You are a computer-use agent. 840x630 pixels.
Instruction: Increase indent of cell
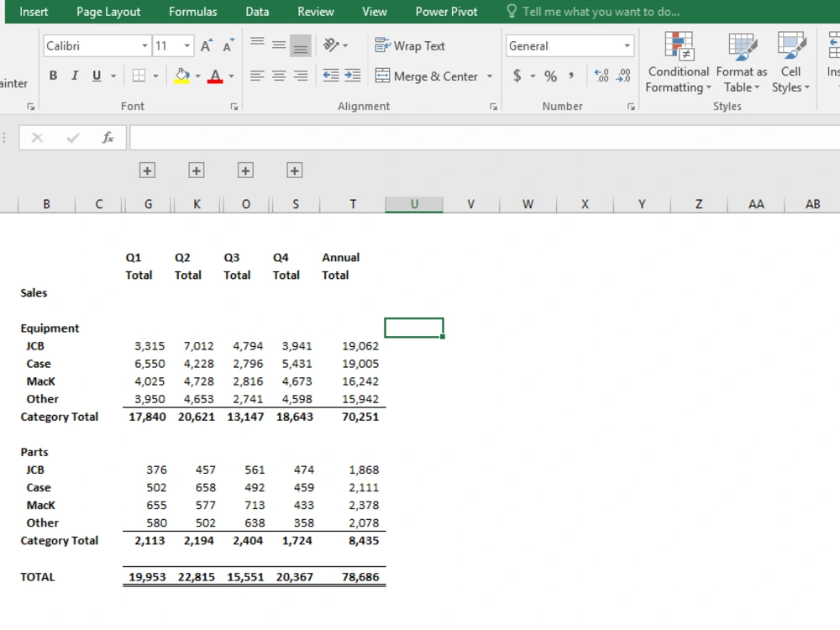[353, 76]
